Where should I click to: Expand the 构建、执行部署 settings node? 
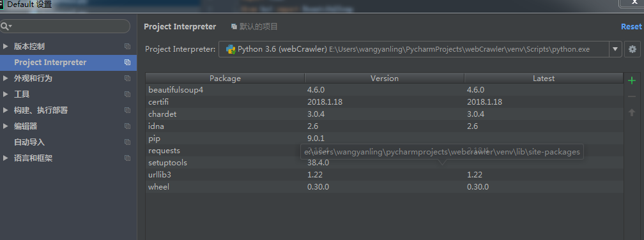point(5,110)
